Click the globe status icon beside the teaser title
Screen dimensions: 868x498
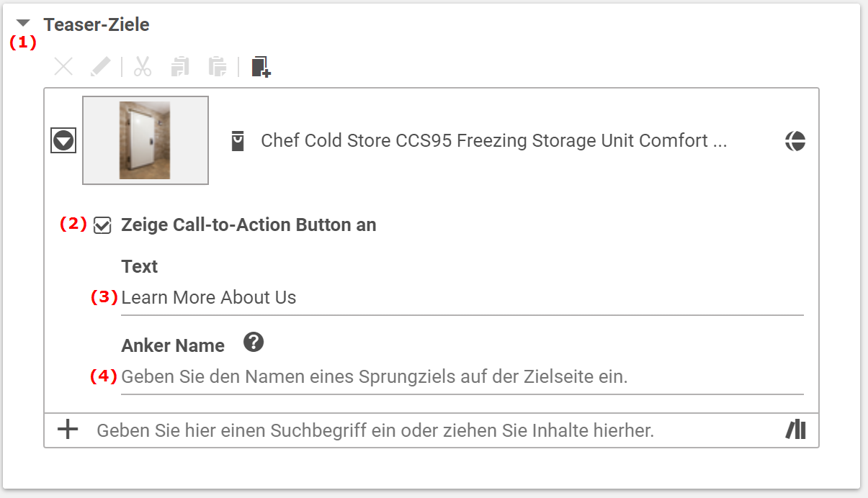pos(795,141)
